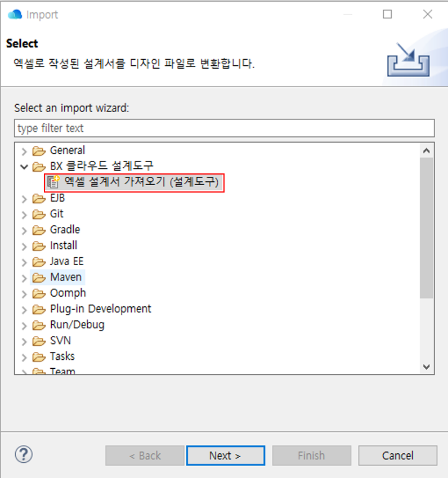Collapse the BX 클라우드 설계도구 tree node
The width and height of the screenshot is (448, 478).
tap(24, 166)
